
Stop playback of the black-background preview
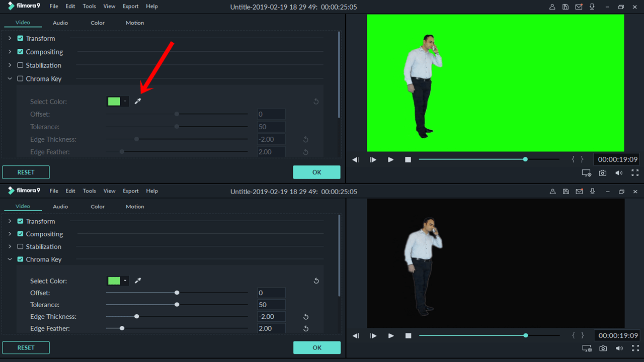[x=408, y=335]
